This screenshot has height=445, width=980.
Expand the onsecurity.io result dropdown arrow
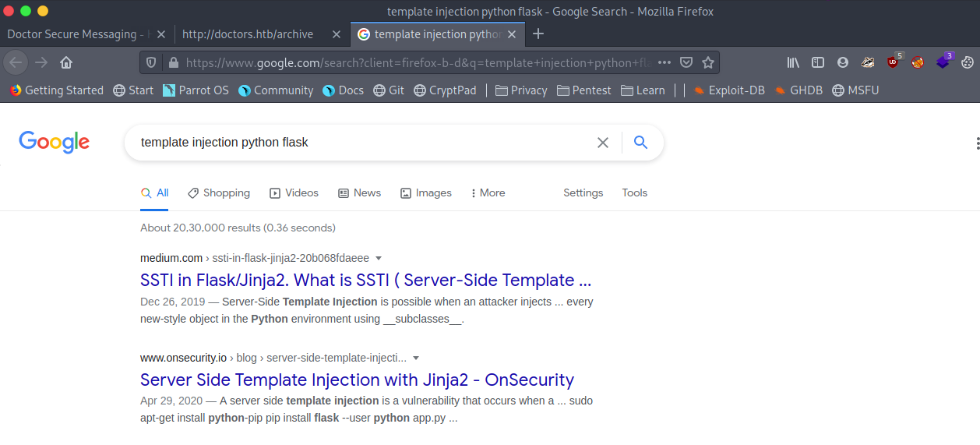click(416, 358)
